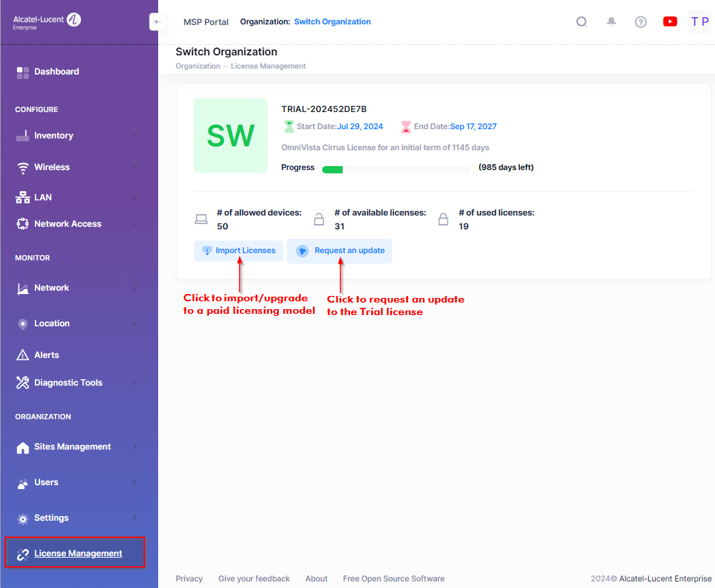Viewport: 715px width, 588px height.
Task: Open the notifications bell
Action: tap(612, 22)
